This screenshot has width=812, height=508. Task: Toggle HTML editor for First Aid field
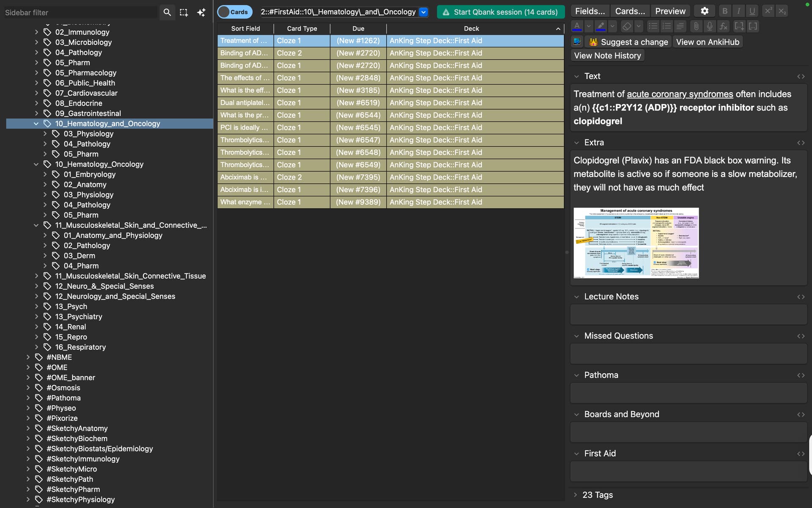[801, 454]
